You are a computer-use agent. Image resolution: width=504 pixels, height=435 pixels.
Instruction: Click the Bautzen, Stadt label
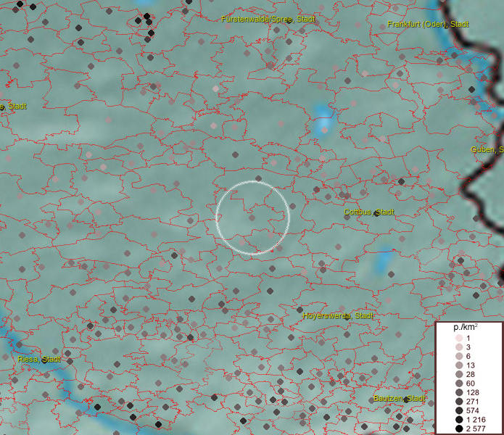click(398, 399)
